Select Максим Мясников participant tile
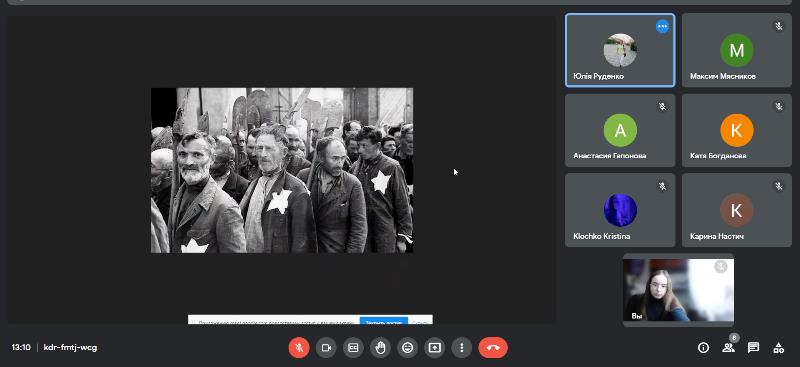800x367 pixels. click(x=737, y=50)
